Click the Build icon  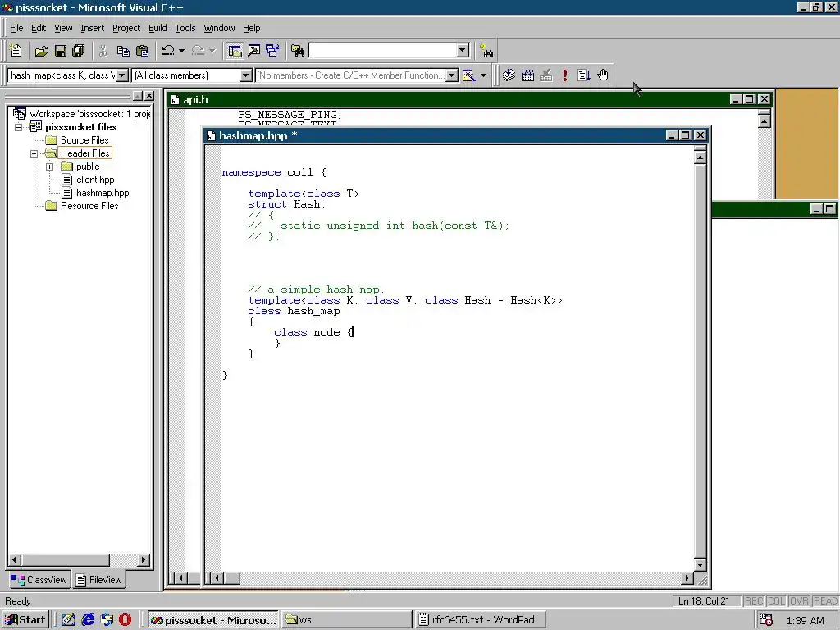pyautogui.click(x=527, y=75)
